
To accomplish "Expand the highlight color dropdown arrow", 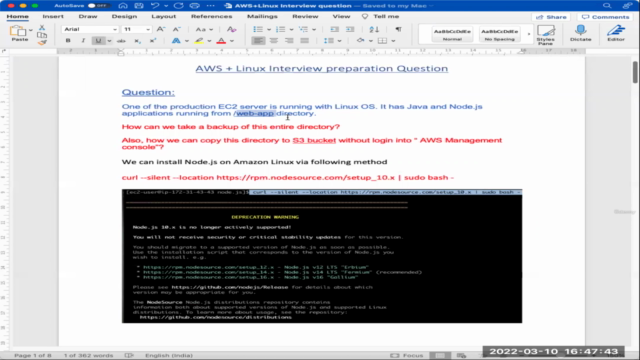I will pos(209,41).
